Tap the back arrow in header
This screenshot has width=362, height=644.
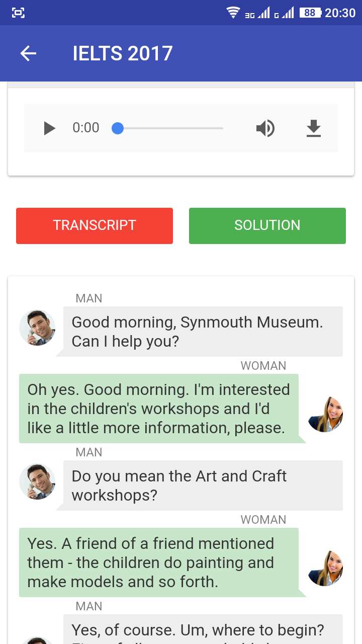[x=29, y=53]
